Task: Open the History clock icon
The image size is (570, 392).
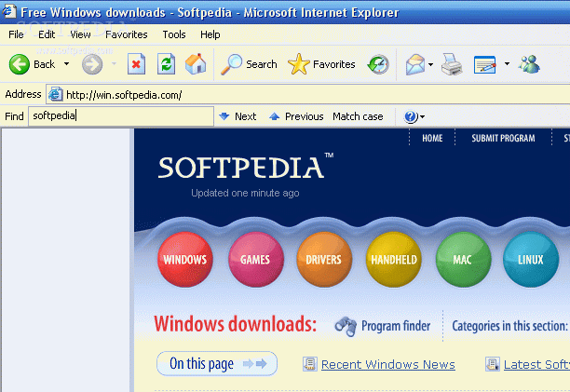Action: coord(378,64)
